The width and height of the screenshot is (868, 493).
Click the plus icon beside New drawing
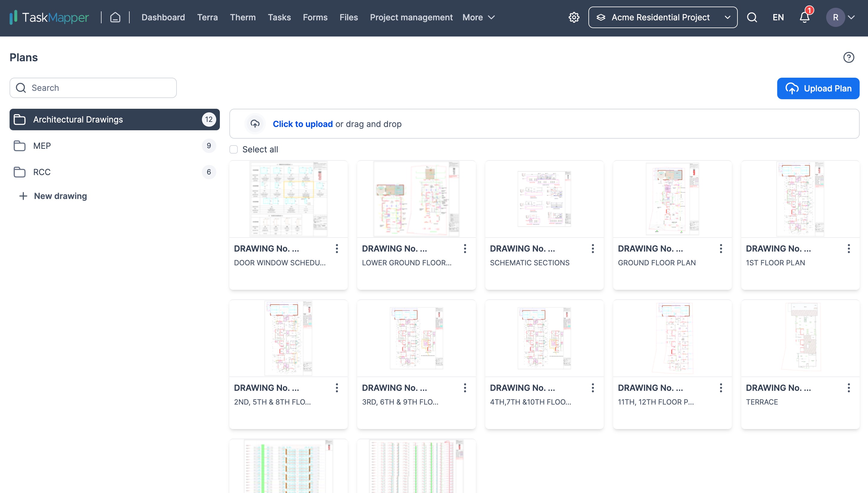(x=23, y=196)
